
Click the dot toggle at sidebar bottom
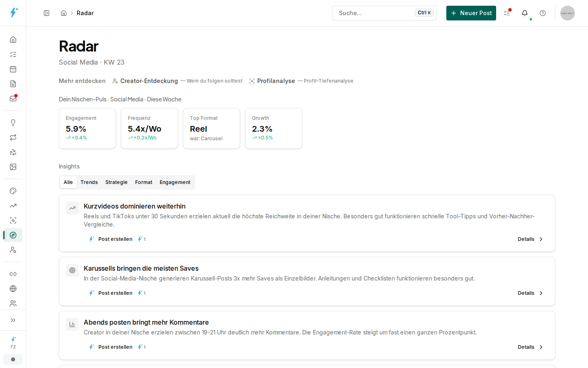[13, 359]
